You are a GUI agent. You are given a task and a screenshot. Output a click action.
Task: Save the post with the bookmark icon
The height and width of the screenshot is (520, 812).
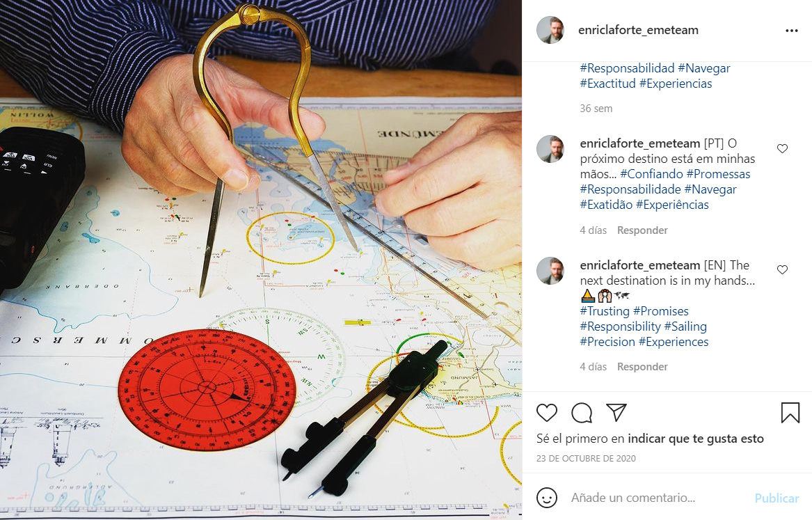(790, 413)
